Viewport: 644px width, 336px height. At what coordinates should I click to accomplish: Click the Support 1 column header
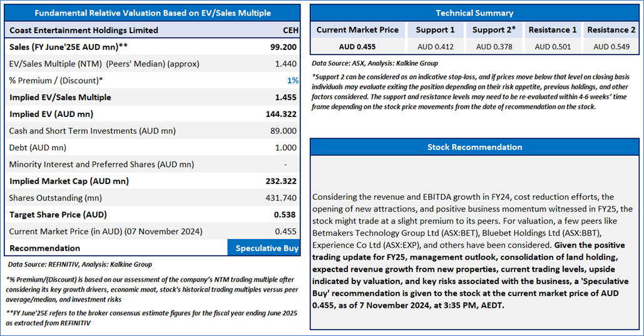pos(436,30)
